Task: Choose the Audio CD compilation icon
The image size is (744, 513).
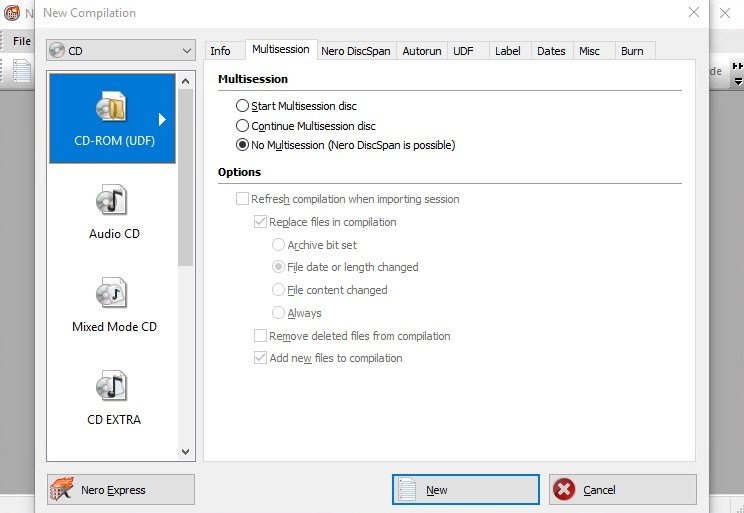Action: click(112, 200)
